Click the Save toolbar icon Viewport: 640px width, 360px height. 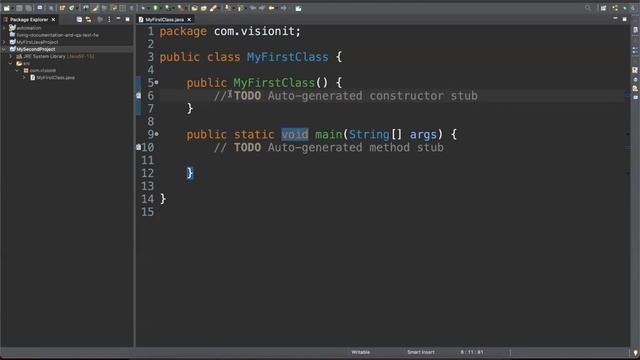(x=19, y=8)
